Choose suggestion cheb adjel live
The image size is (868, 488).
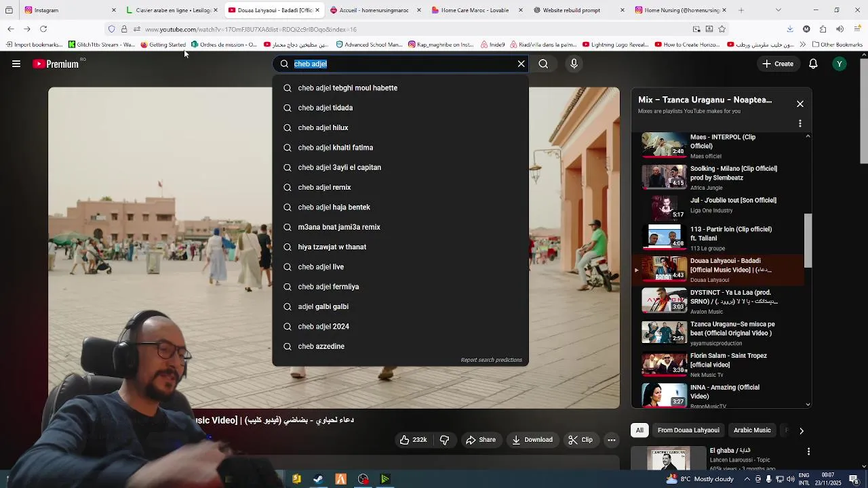pos(400,267)
